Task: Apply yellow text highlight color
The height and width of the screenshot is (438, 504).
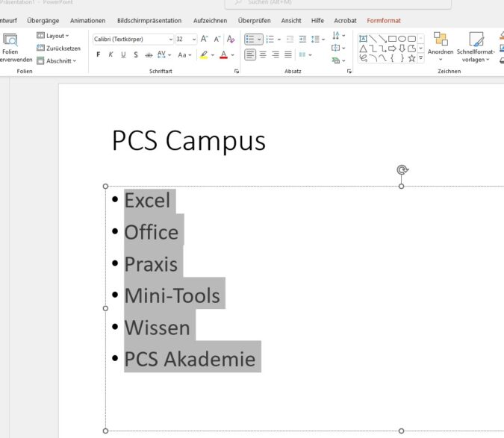Action: click(204, 55)
